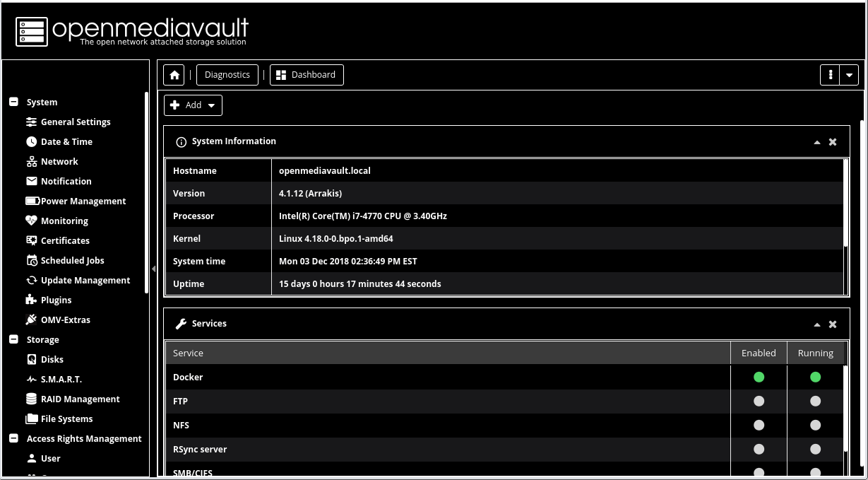The image size is (868, 480).
Task: Click the Plugins puzzle icon
Action: [x=31, y=300]
